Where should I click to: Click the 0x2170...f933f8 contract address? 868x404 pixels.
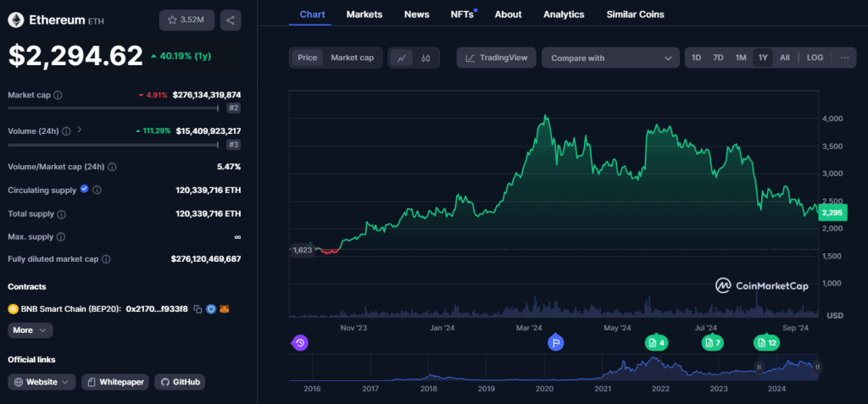tap(157, 309)
